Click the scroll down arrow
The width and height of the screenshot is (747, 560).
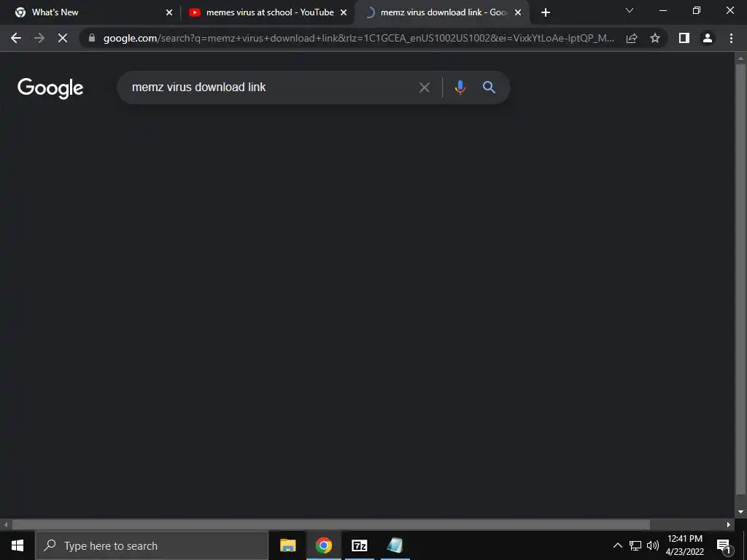(740, 512)
